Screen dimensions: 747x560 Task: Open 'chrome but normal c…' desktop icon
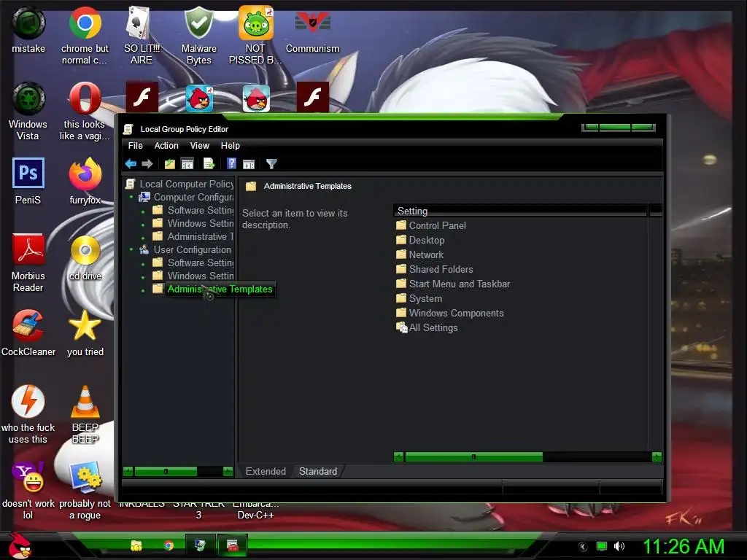[x=85, y=36]
